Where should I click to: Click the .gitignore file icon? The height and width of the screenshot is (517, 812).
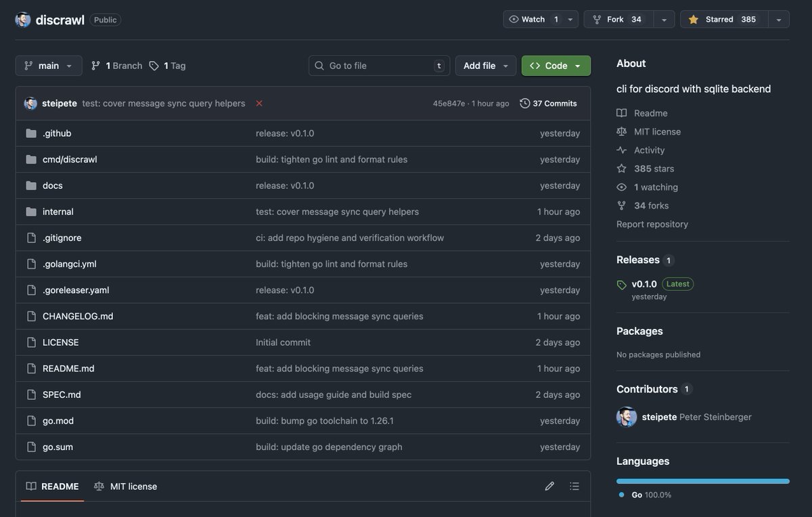[x=31, y=238]
